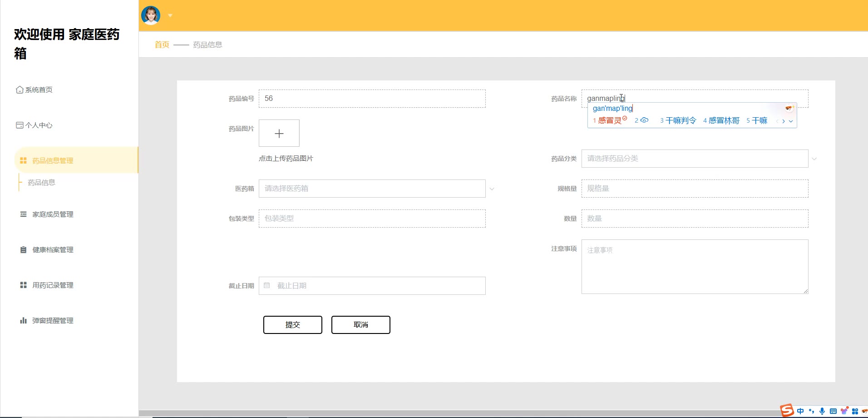This screenshot has height=418, width=868.
Task: Click the plus icon to upload 药品图片
Action: click(x=279, y=133)
